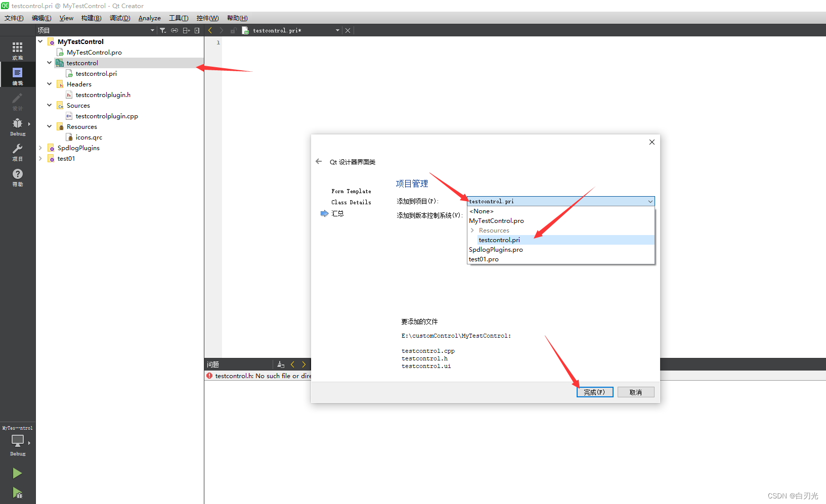
Task: Click the Form Template wizard step
Action: click(351, 191)
